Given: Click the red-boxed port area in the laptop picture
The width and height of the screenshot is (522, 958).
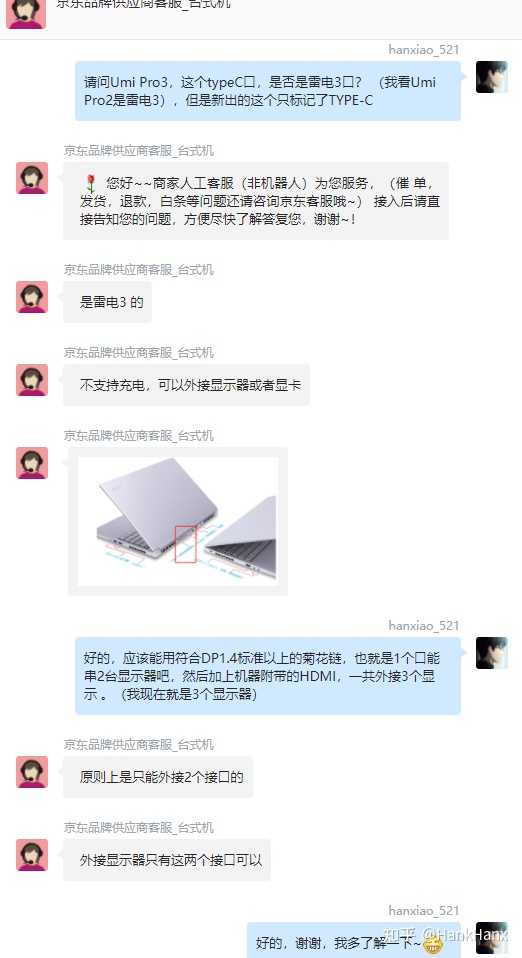Looking at the screenshot, I should pos(185,544).
